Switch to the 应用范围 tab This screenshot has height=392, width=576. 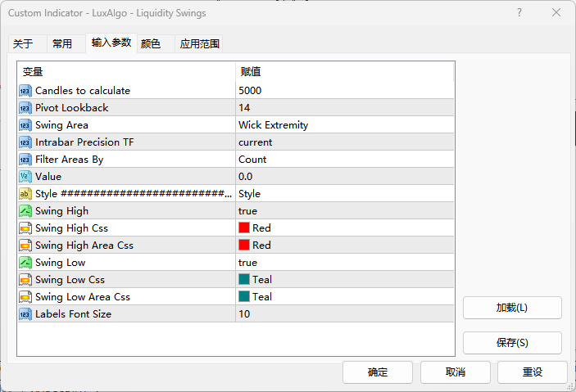[x=199, y=44]
